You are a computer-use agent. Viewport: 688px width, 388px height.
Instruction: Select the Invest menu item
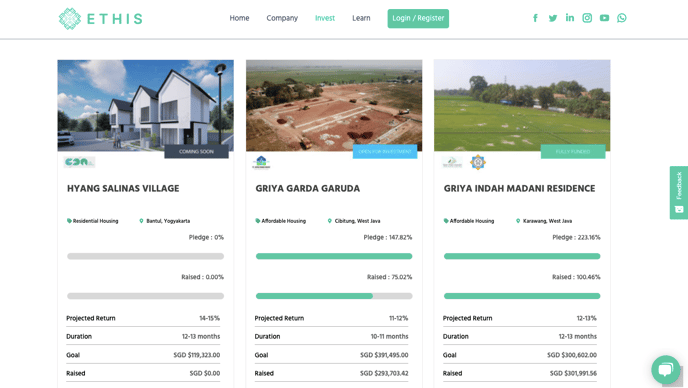tap(325, 18)
